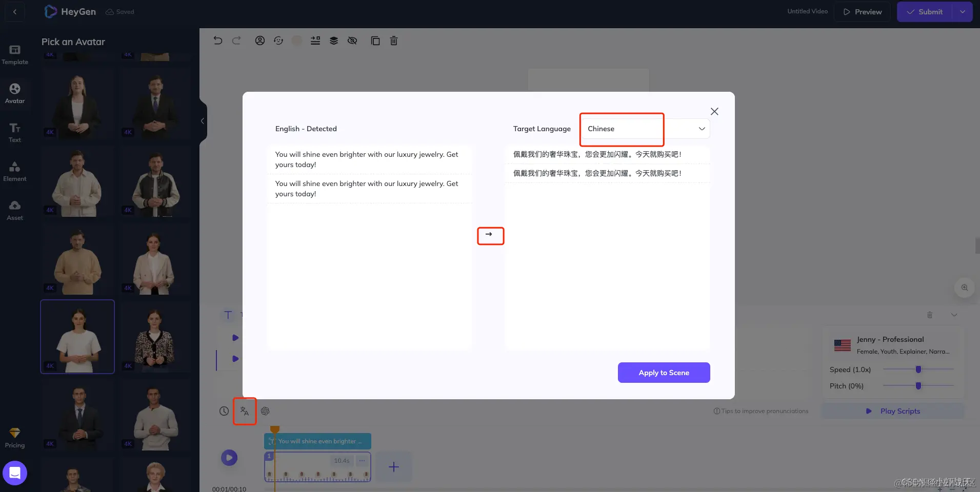Open the Text panel in sidebar
The width and height of the screenshot is (980, 492).
[15, 132]
